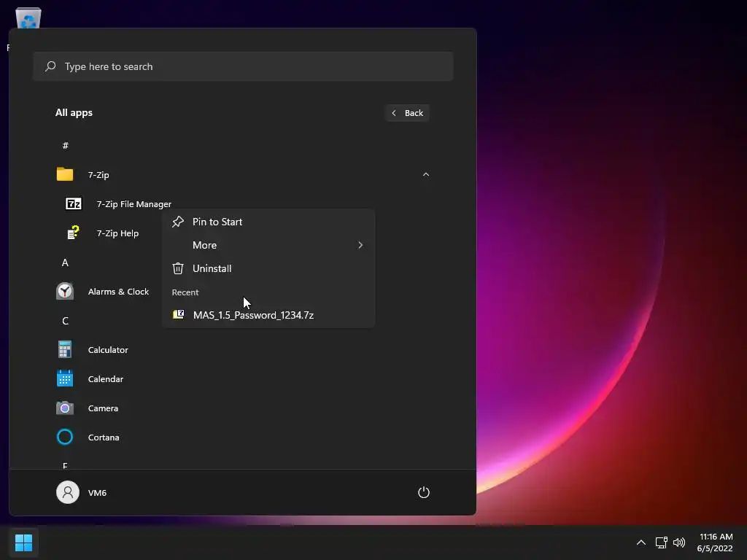Click the Power button icon

point(424,492)
